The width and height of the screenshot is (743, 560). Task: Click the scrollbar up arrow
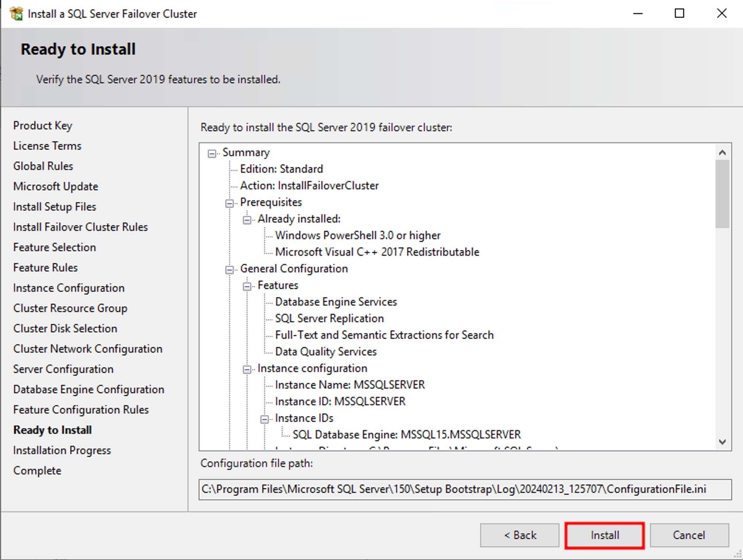[x=722, y=152]
